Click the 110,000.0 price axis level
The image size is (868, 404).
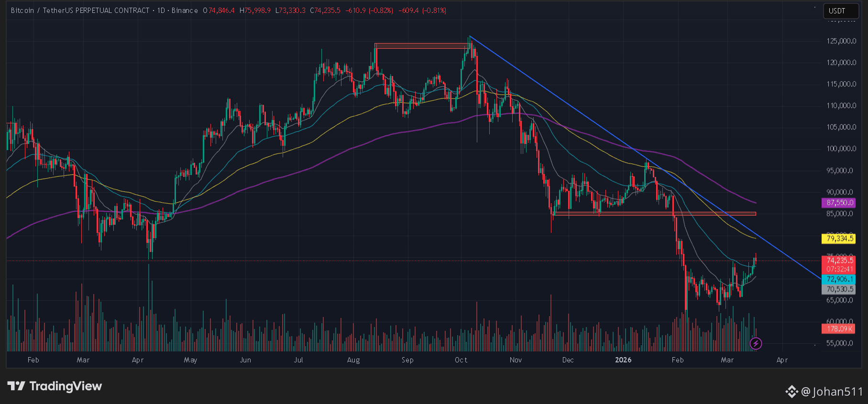point(841,106)
